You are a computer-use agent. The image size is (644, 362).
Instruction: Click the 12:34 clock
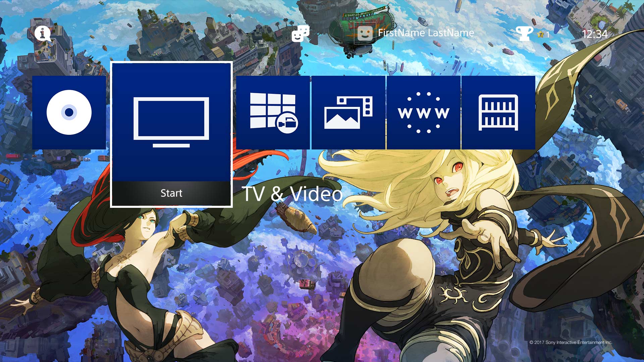coord(595,34)
